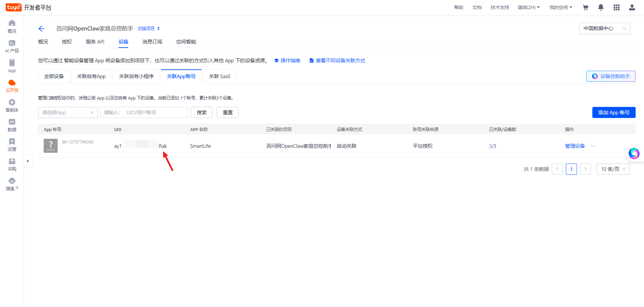This screenshot has width=644, height=307.
Task: Open 数据 in the left sidebar
Action: [x=12, y=125]
